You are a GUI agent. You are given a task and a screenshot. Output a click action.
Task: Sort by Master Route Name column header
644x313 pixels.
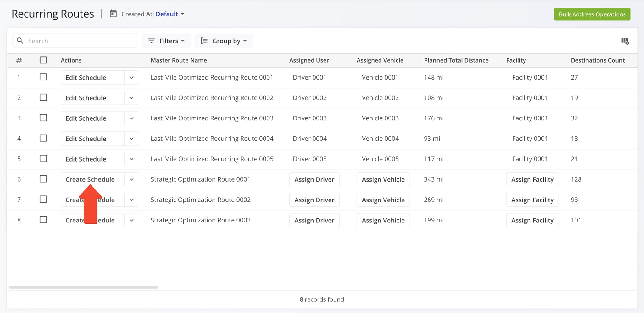coord(179,60)
